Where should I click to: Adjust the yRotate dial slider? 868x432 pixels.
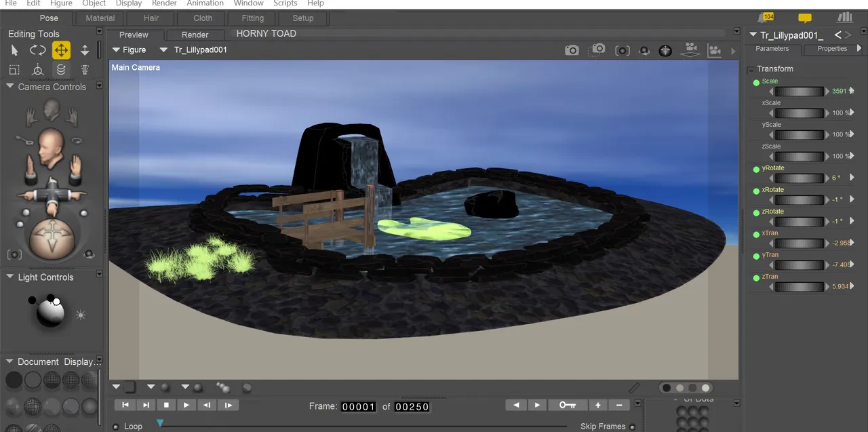click(800, 178)
